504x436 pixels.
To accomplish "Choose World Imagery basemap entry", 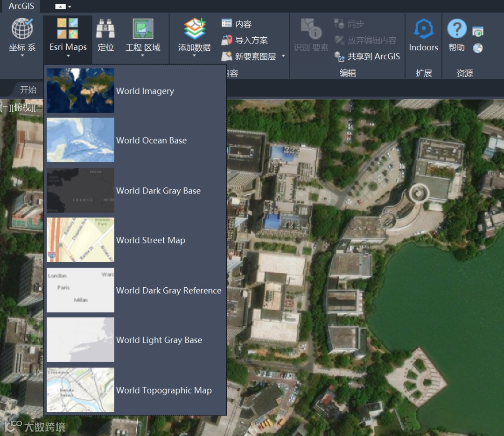I will [135, 90].
